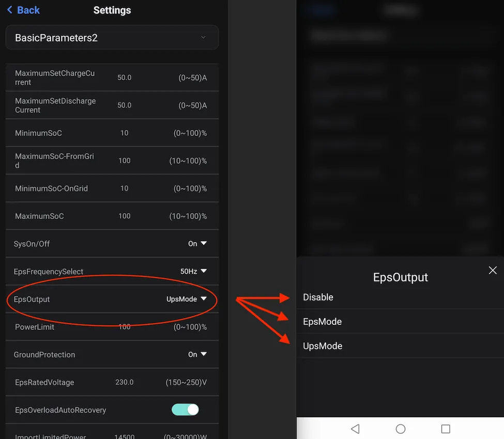Click the EpsFrequencySelect label
This screenshot has width=504, height=439.
coord(48,271)
